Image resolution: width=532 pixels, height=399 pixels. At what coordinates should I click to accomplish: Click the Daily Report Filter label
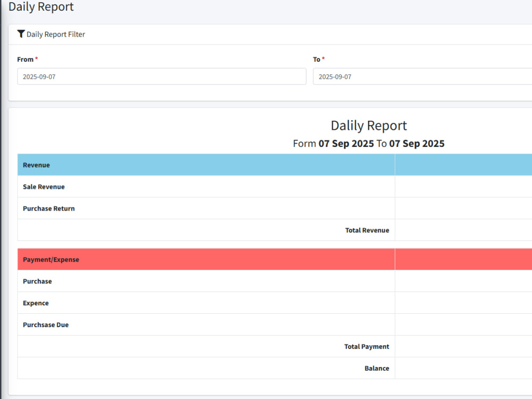click(56, 34)
